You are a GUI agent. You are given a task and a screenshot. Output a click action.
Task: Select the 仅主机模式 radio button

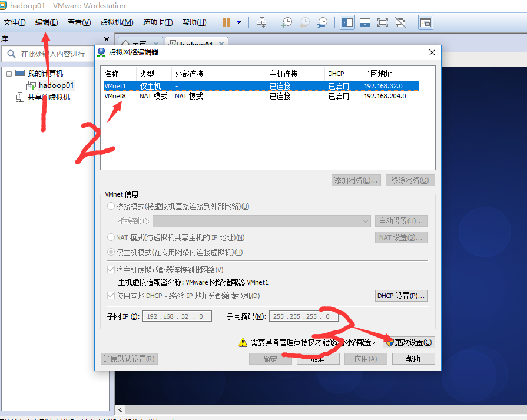[x=111, y=252]
